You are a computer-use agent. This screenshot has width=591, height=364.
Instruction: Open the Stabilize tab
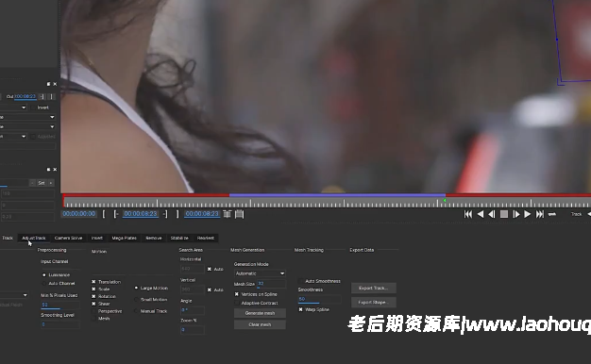click(179, 238)
